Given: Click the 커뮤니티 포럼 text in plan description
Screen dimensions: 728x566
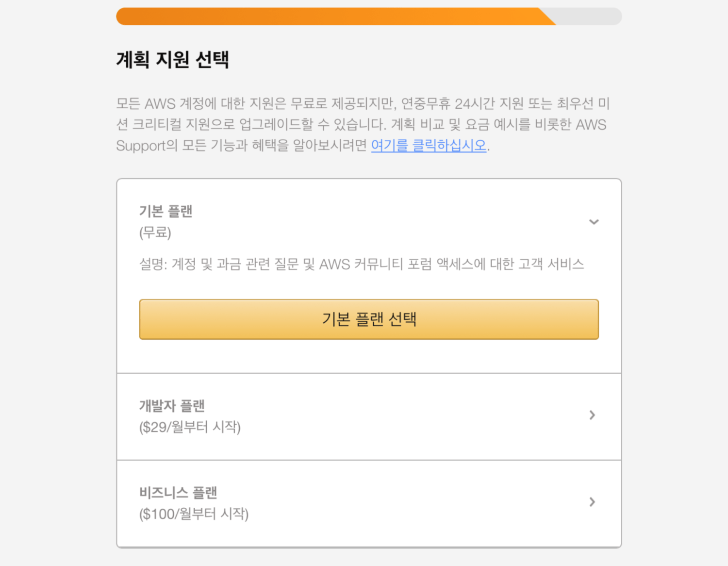Looking at the screenshot, I should [393, 264].
